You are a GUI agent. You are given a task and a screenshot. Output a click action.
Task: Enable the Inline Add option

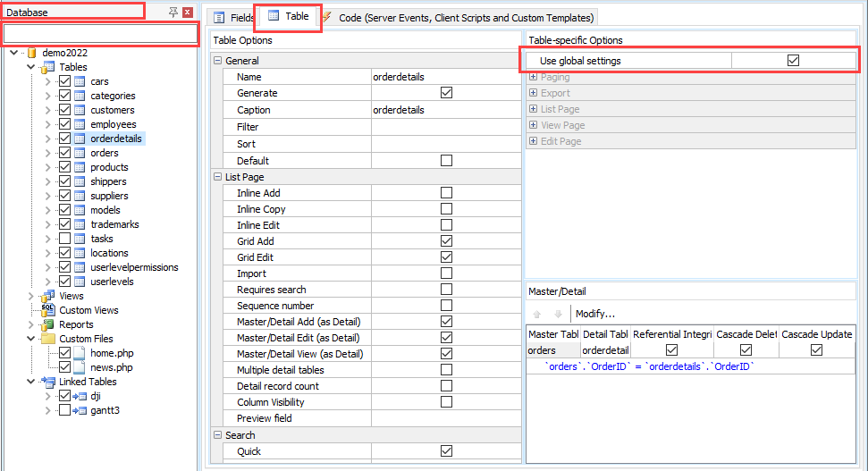pyautogui.click(x=446, y=193)
